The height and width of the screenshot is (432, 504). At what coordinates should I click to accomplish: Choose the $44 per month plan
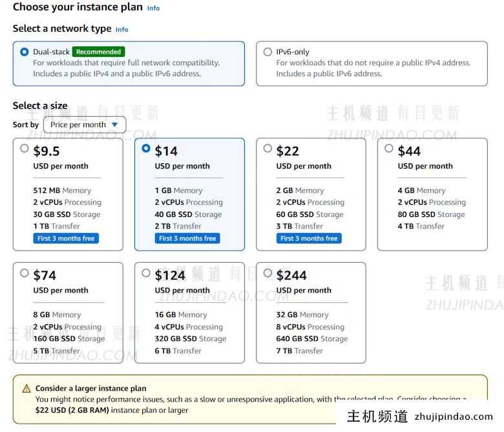pos(389,149)
